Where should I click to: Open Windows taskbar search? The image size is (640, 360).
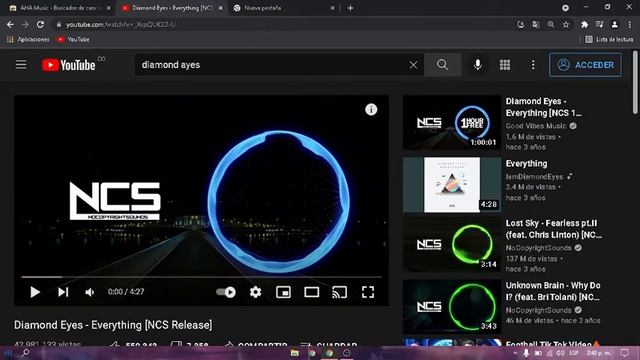tap(25, 353)
